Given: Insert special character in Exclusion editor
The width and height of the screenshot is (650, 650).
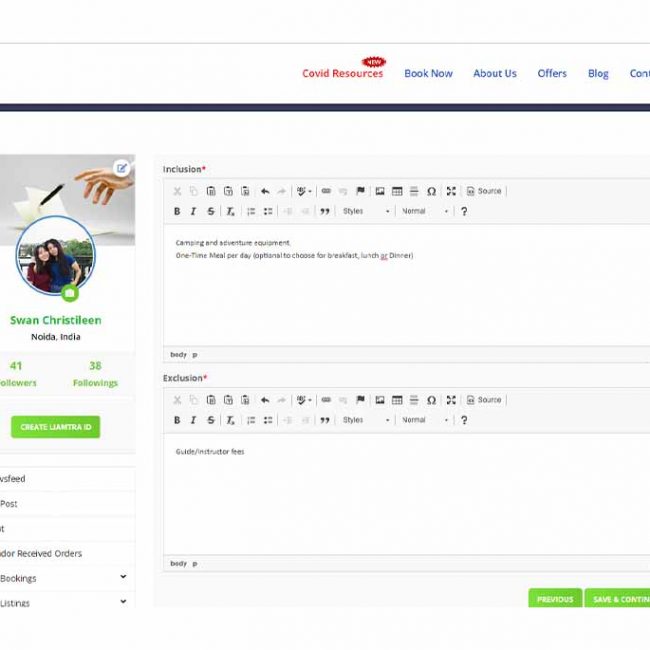Looking at the screenshot, I should click(x=432, y=400).
